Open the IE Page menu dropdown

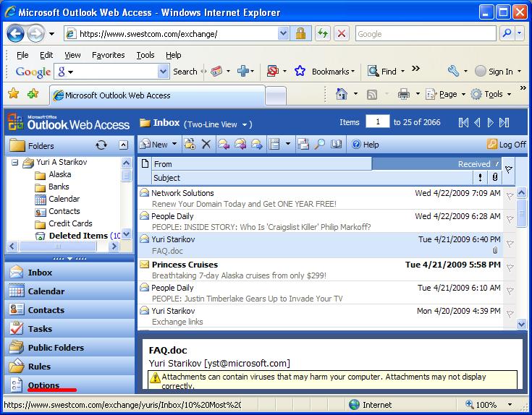tap(445, 94)
